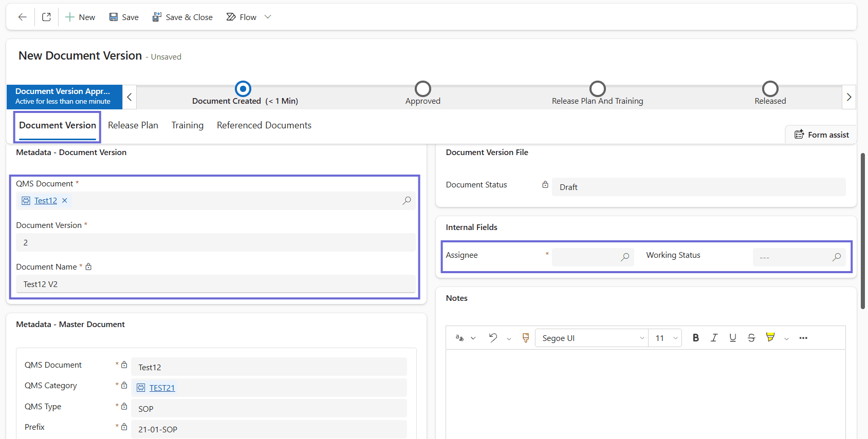Screen dimensions: 868x439
Task: Advance process stages with right chevron
Action: click(849, 97)
